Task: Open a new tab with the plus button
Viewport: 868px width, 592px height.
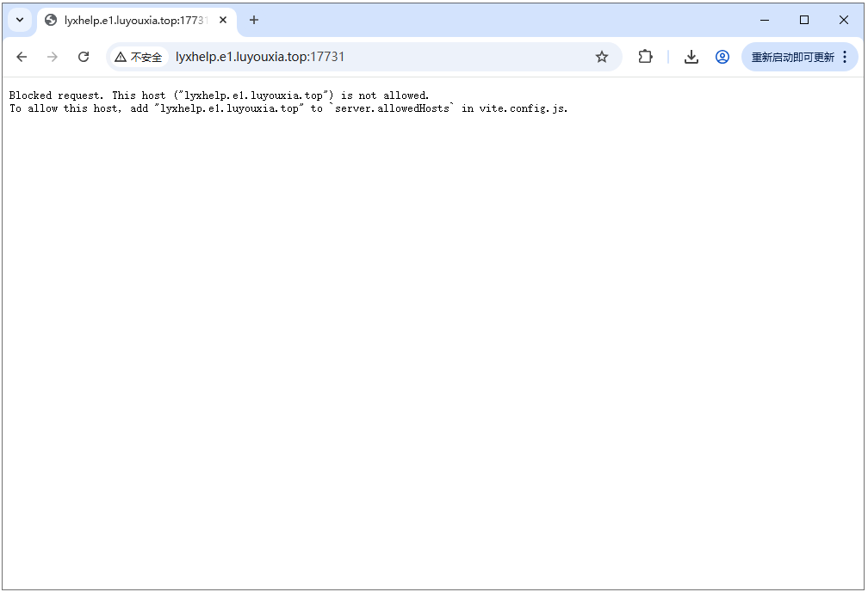Action: (x=254, y=19)
